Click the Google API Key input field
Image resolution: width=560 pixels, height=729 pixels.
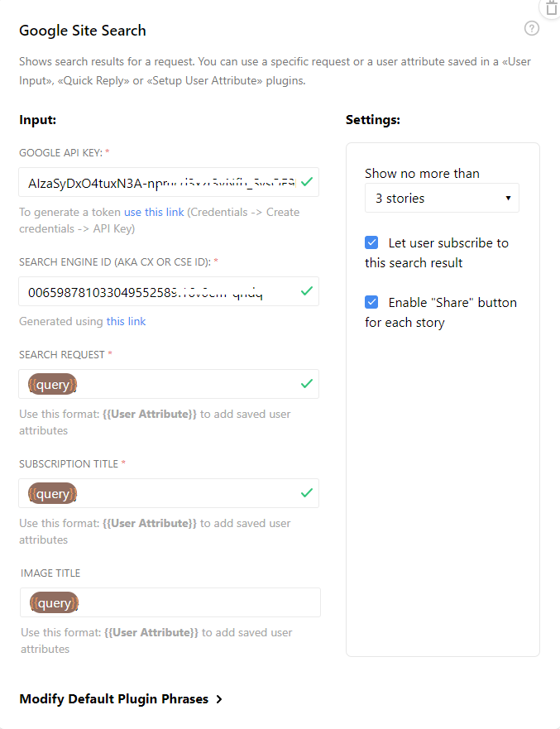pos(169,182)
